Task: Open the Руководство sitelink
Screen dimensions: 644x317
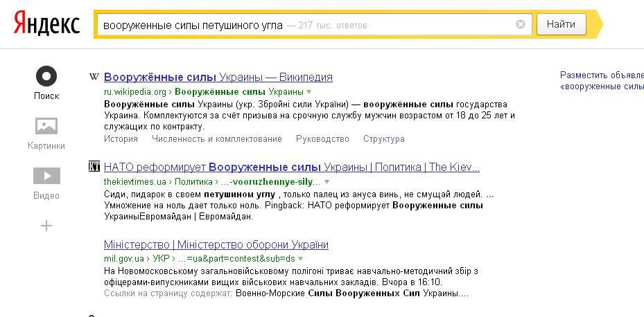Action: coord(322,139)
